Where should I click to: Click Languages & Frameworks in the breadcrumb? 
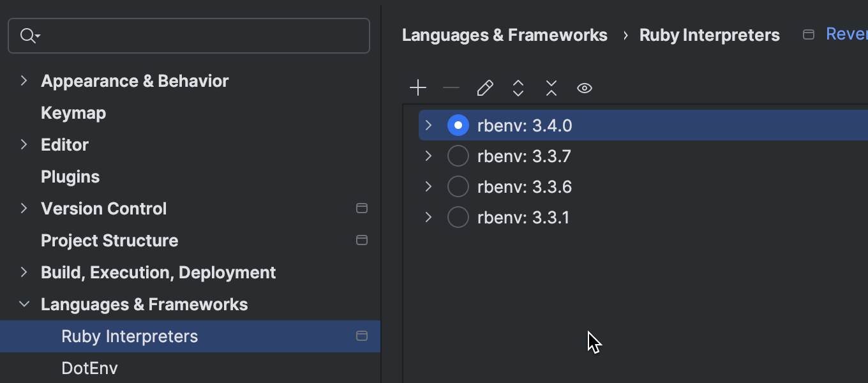point(504,35)
